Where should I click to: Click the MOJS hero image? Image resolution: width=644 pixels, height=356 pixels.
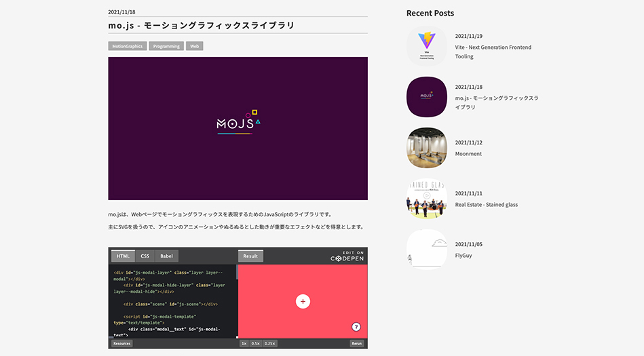point(238,129)
